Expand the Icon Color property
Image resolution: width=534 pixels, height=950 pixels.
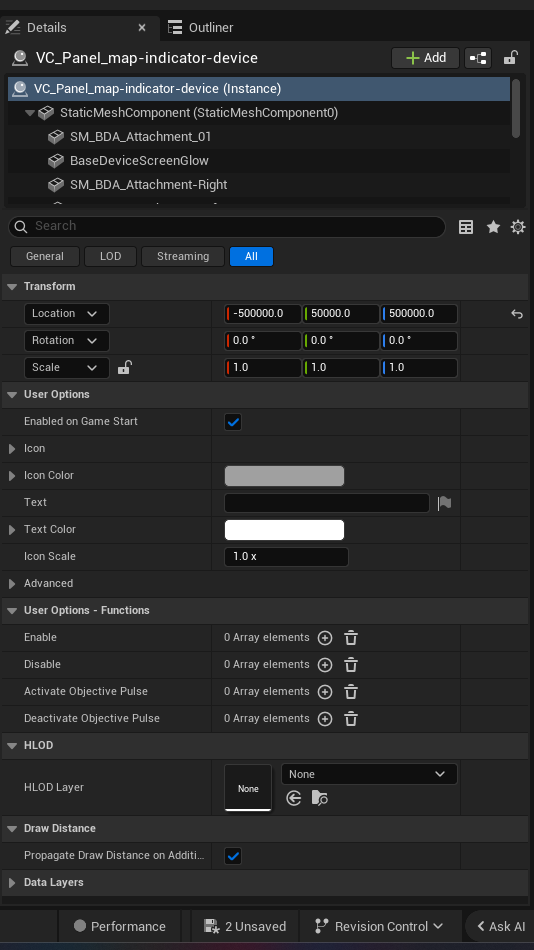[12, 476]
